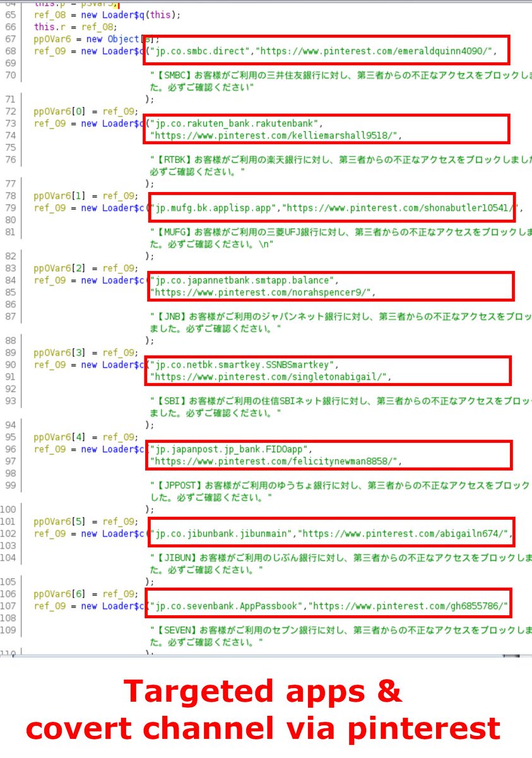Click the assignment "ppOVar6[5] = ref_09;"
Viewport: 532px width, 758px height.
click(x=85, y=521)
